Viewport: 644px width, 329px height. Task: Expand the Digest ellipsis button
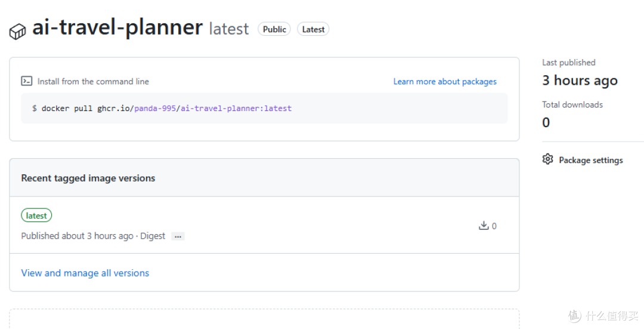click(x=178, y=236)
